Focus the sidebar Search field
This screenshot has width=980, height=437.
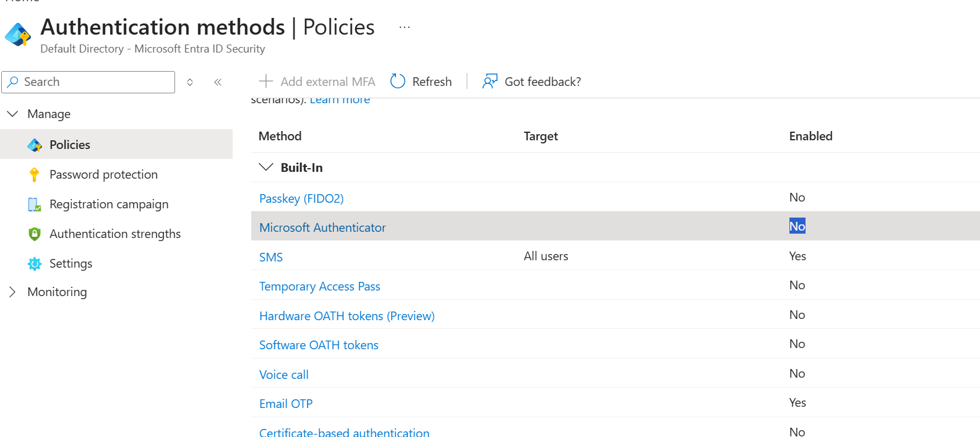tap(88, 82)
